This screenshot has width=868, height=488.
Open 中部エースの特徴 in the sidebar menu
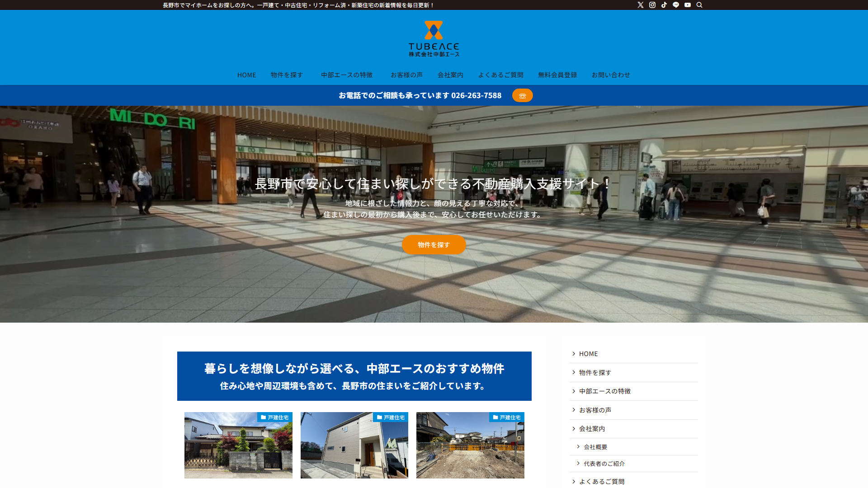[633, 391]
